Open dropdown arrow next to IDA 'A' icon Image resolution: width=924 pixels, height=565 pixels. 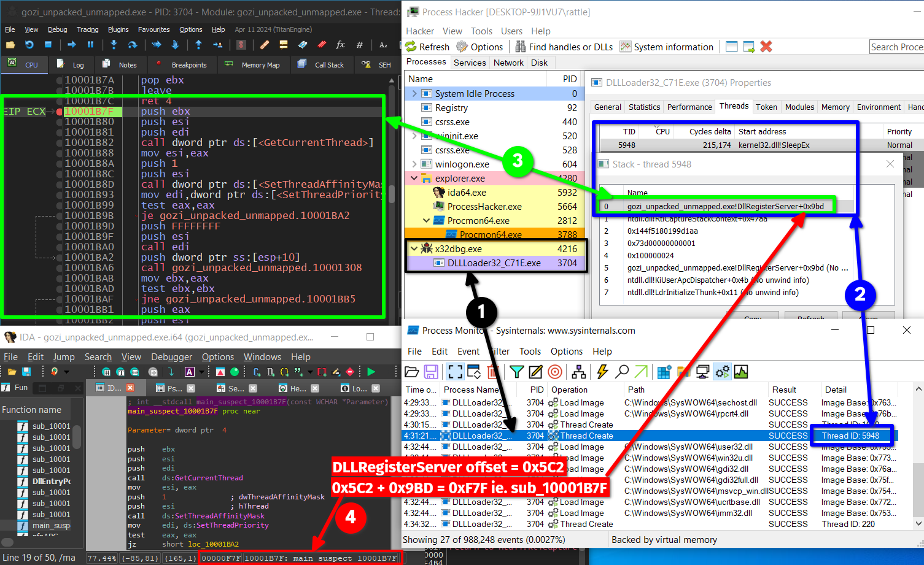tap(203, 372)
